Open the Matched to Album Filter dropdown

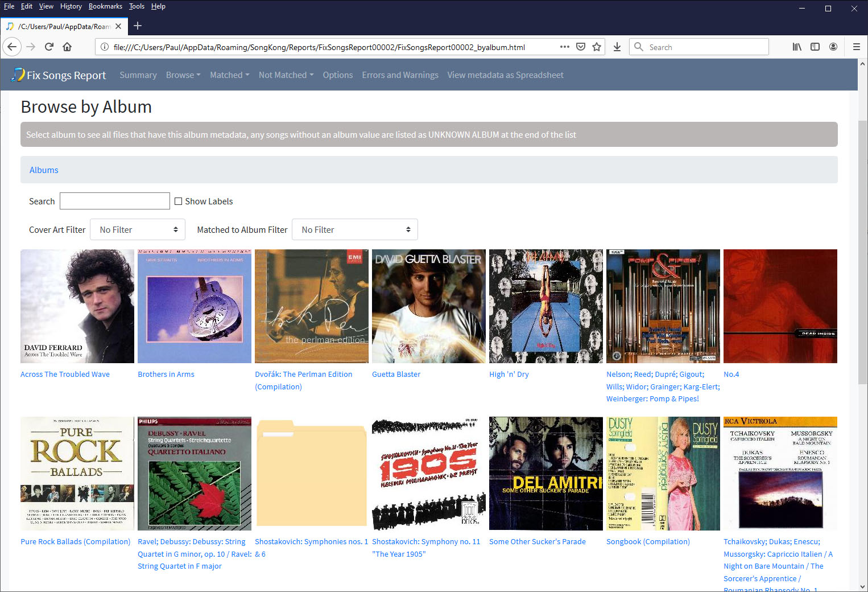click(355, 229)
